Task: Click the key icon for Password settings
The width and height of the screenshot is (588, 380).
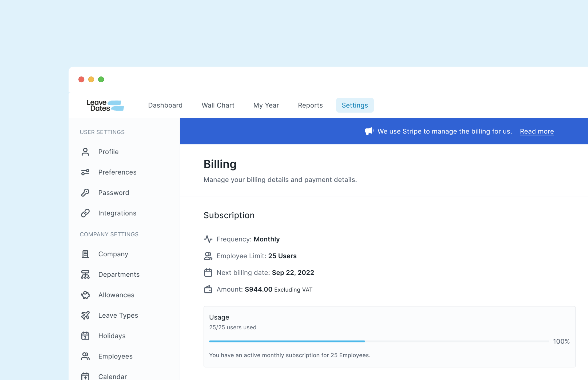Action: [x=85, y=192]
